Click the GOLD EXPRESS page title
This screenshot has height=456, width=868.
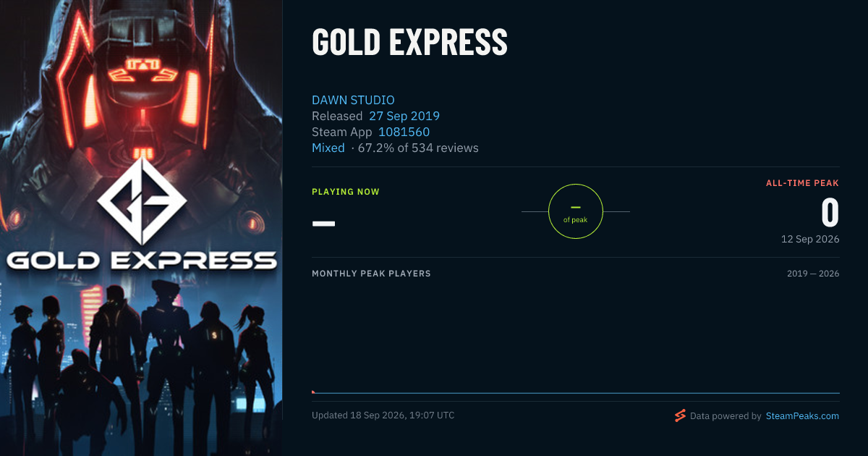pyautogui.click(x=409, y=42)
